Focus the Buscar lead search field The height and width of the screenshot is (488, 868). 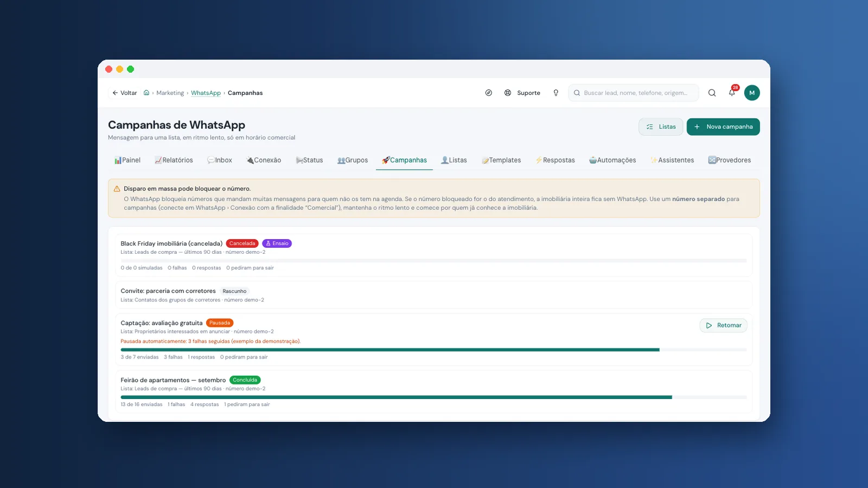[x=634, y=93]
